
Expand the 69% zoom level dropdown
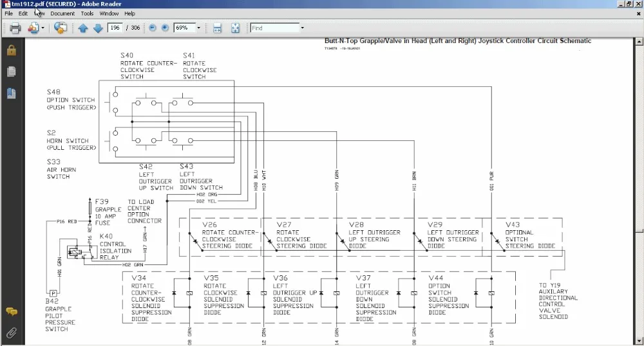tap(198, 28)
